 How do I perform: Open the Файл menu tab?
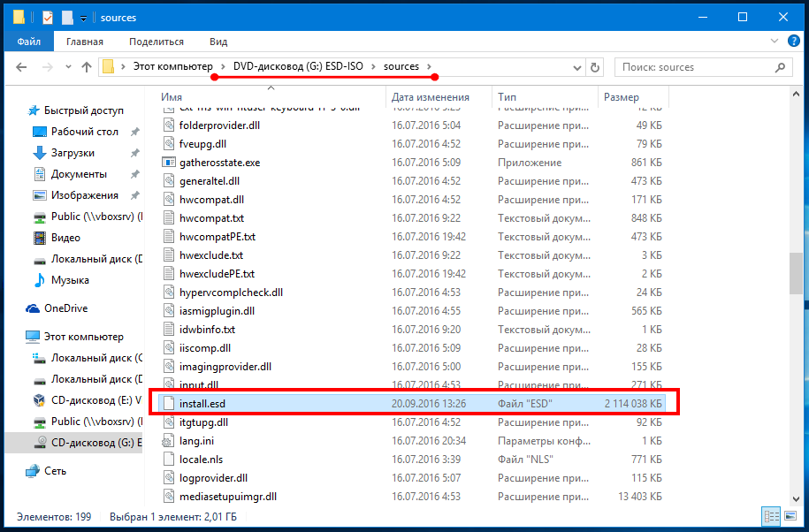coord(28,42)
